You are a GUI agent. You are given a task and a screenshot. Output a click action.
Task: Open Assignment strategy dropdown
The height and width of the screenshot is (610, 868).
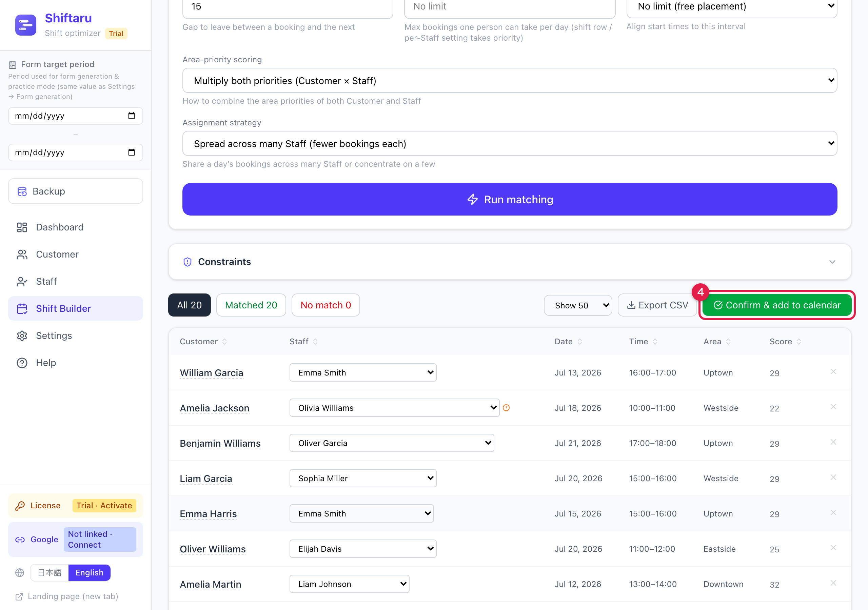pos(510,144)
